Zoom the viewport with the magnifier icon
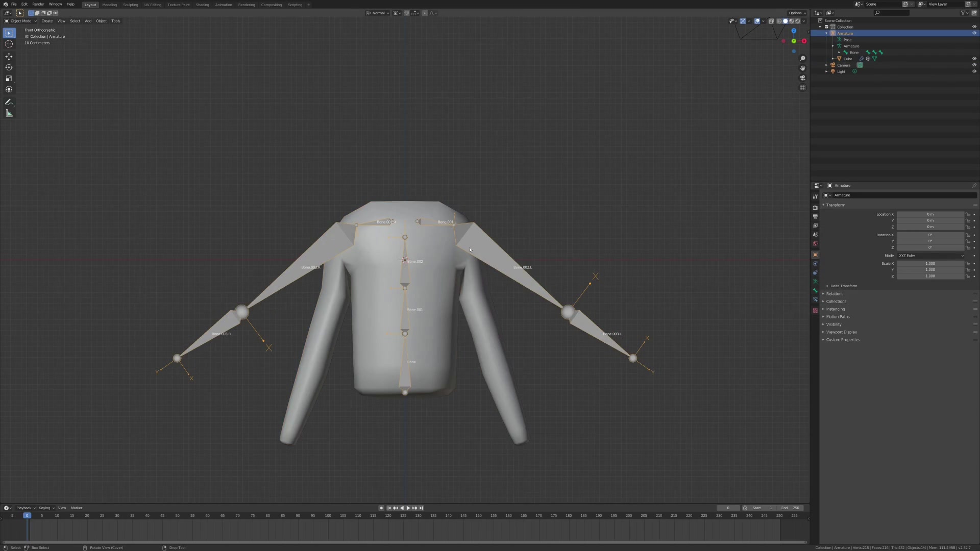 point(802,58)
